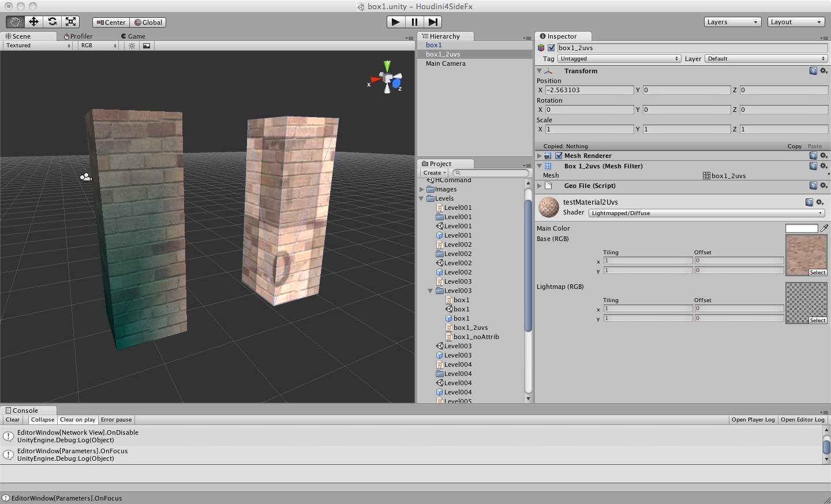Open the Layers dropdown

pos(732,22)
